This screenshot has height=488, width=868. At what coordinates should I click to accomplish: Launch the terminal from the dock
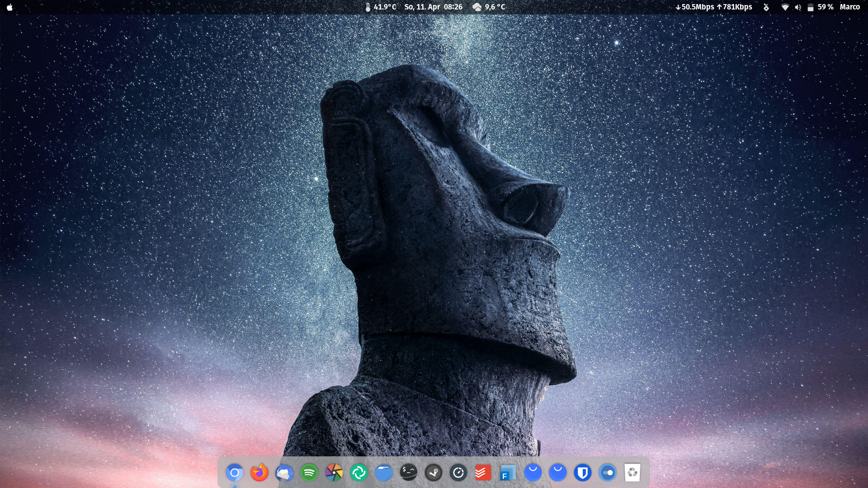[x=409, y=473]
